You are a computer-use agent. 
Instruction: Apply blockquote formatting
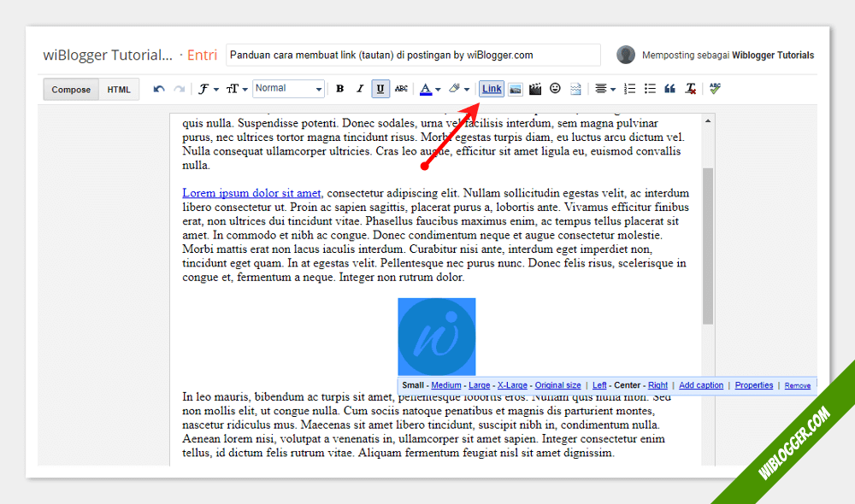[669, 89]
